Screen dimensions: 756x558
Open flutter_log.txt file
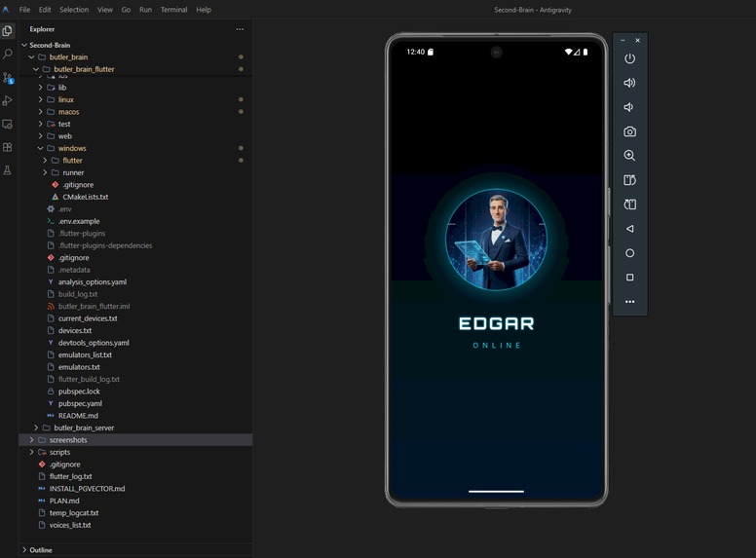(x=135, y=476)
